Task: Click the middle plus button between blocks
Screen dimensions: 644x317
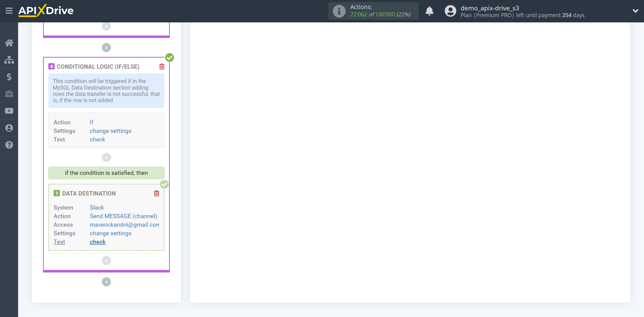Action: click(106, 157)
